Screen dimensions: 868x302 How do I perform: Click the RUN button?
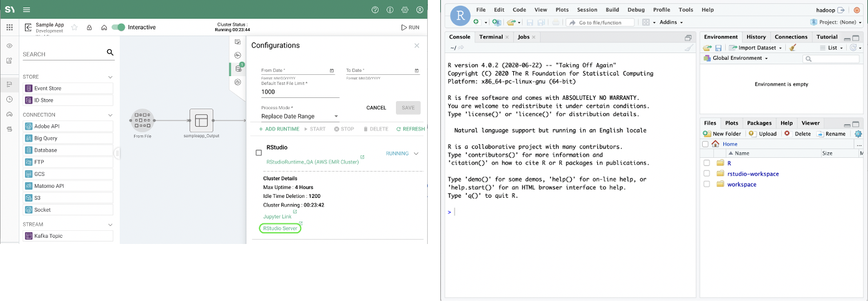pyautogui.click(x=410, y=27)
